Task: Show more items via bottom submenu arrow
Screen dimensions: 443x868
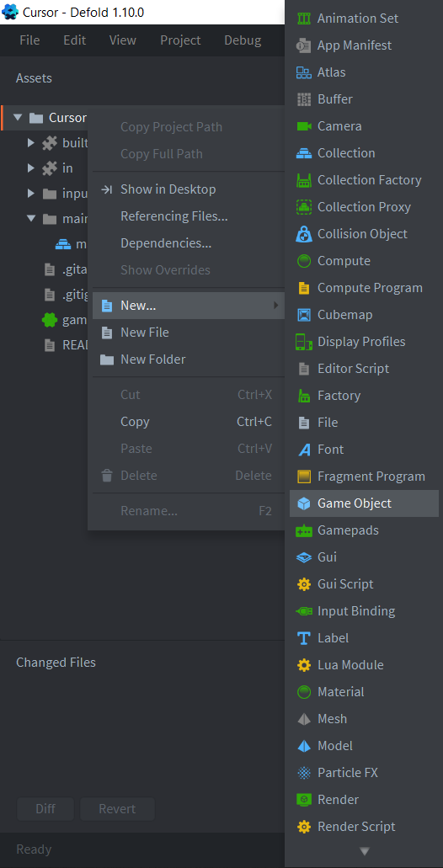Action: click(x=364, y=851)
